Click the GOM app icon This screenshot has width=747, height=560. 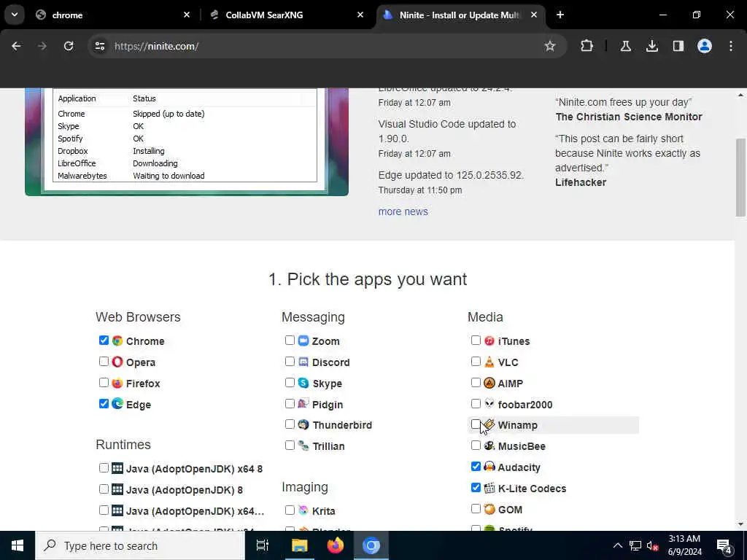[x=489, y=509]
